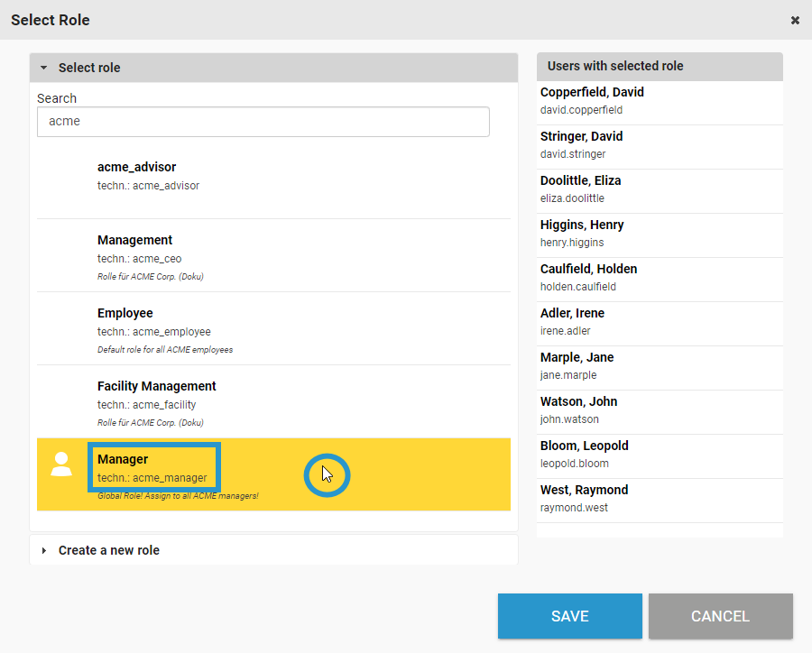The image size is (812, 653).
Task: Select the highlighted Manager role
Action: pos(154,467)
